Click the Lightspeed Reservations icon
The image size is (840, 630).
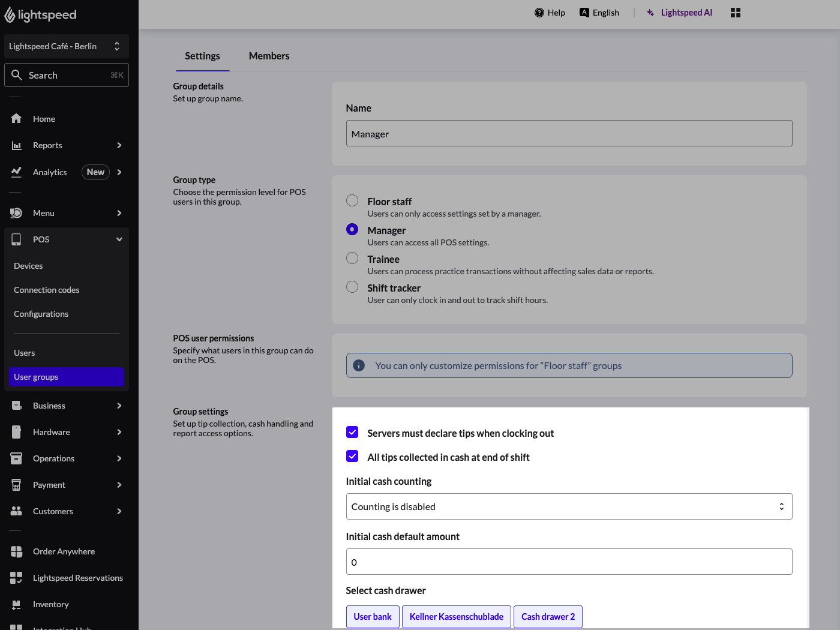click(x=16, y=578)
